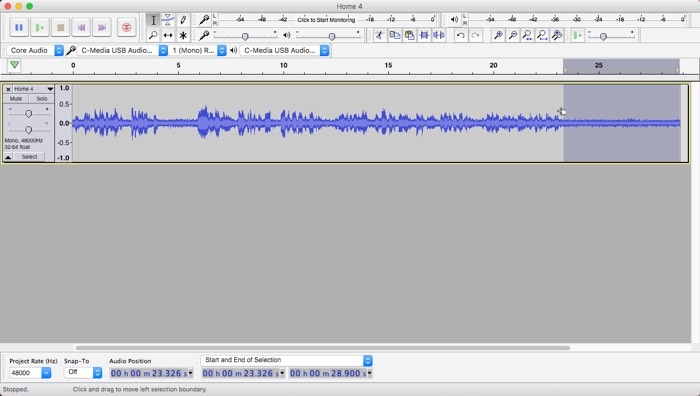
Task: Click the green timeline playhead pin button
Action: coord(14,66)
